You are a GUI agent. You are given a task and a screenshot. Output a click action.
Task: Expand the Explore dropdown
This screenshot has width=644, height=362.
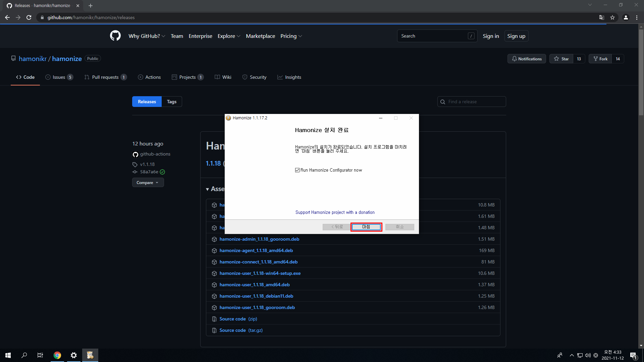click(x=229, y=36)
